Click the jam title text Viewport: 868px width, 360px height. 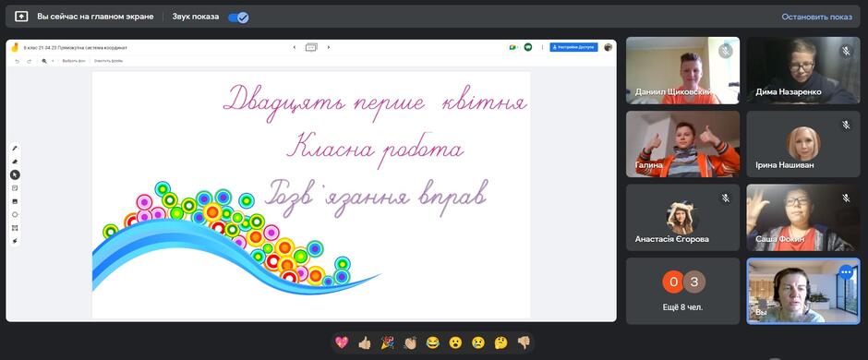(76, 48)
